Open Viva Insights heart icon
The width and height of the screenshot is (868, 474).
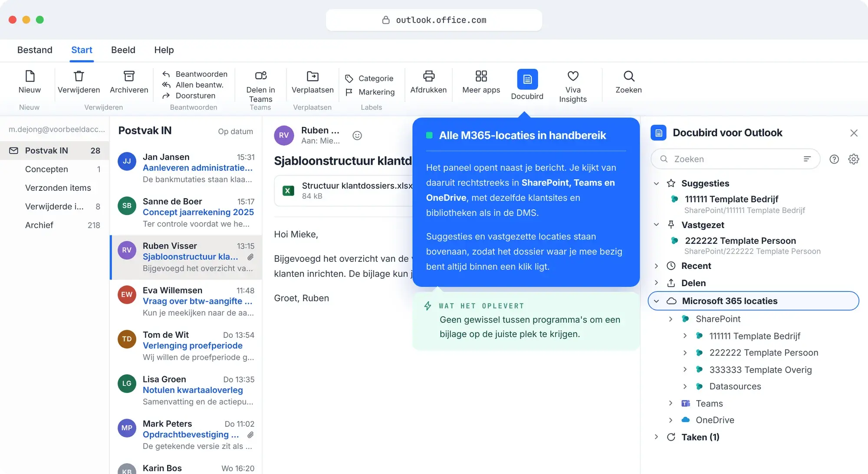point(573,76)
